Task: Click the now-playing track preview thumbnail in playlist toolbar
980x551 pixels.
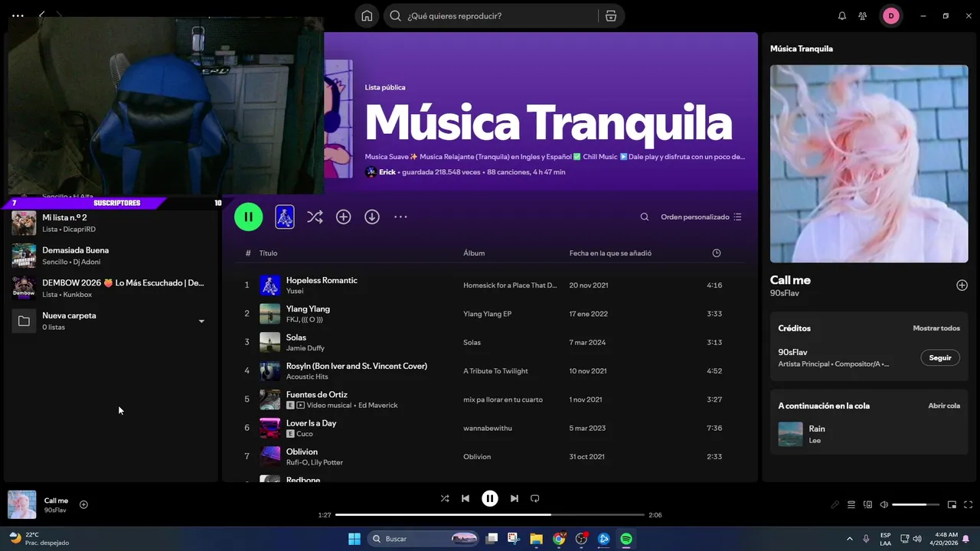Action: pos(285,217)
